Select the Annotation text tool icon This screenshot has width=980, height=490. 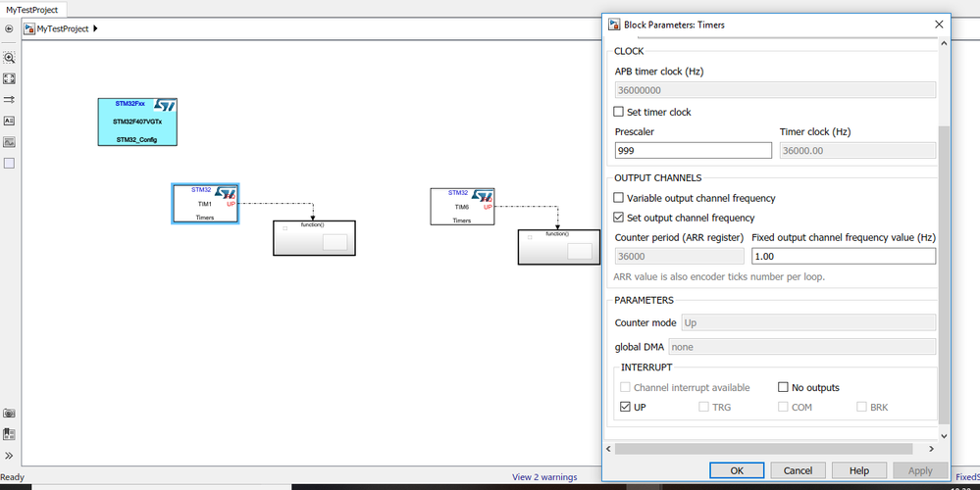[9, 121]
